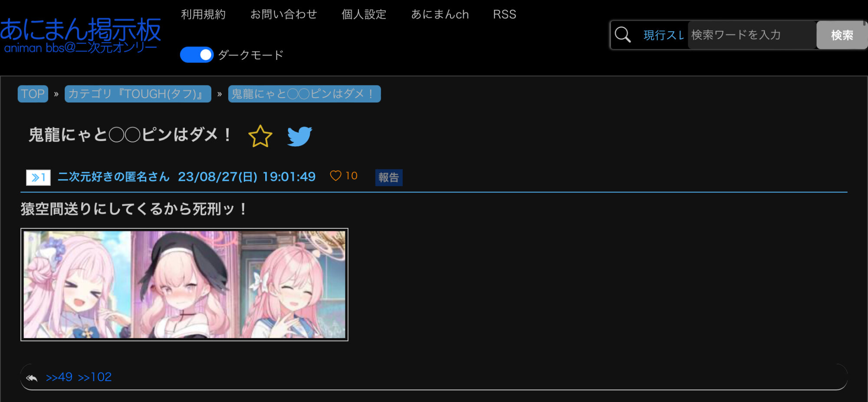Click the heart like icon on post 1
The width and height of the screenshot is (868, 402).
335,175
